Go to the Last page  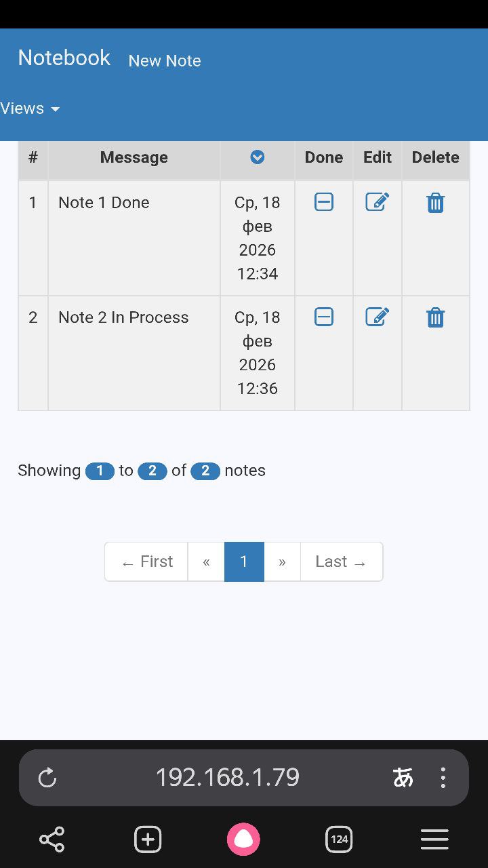click(x=341, y=561)
